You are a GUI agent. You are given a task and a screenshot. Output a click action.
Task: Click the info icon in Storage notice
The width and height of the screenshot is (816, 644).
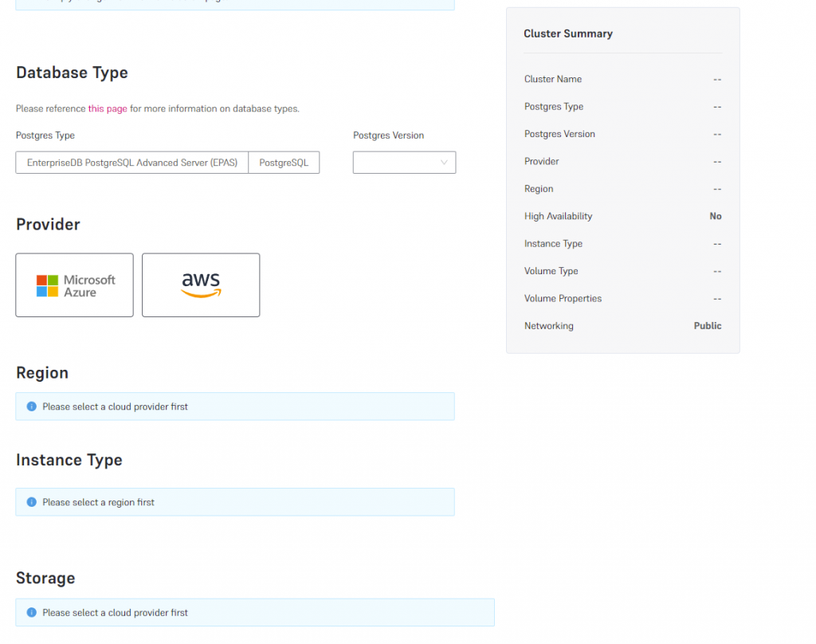(32, 613)
